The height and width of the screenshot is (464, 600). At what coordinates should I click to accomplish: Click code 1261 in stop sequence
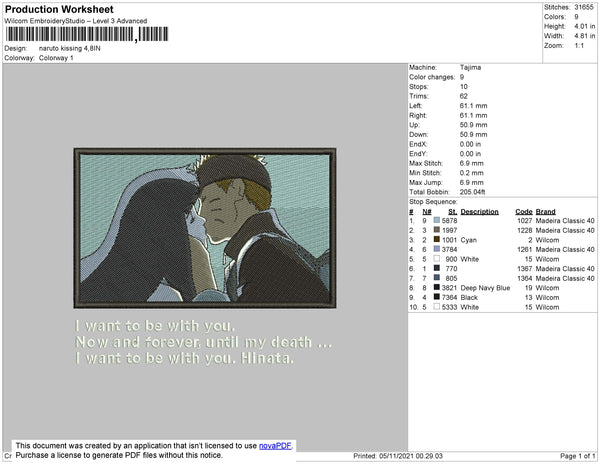(x=525, y=249)
